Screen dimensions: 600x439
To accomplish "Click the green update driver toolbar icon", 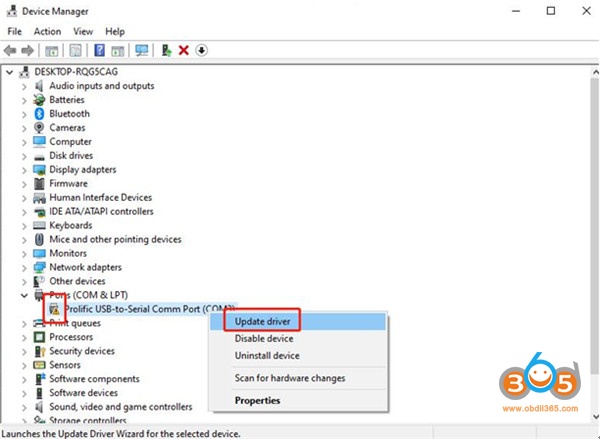I will 166,50.
